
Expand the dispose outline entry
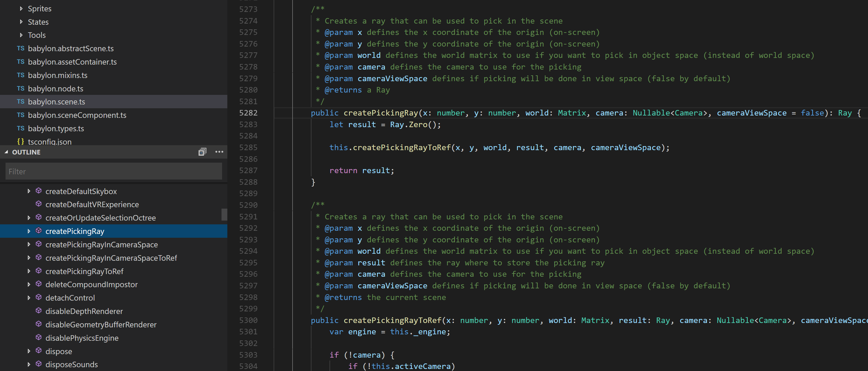29,351
